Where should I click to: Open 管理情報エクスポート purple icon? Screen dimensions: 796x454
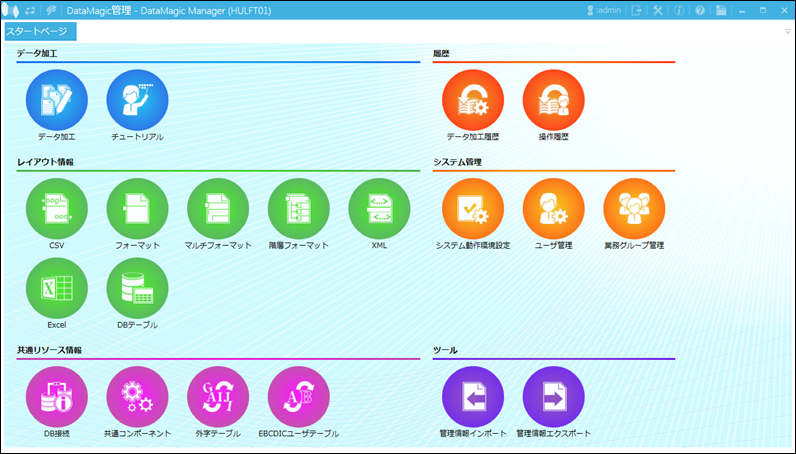tap(553, 397)
